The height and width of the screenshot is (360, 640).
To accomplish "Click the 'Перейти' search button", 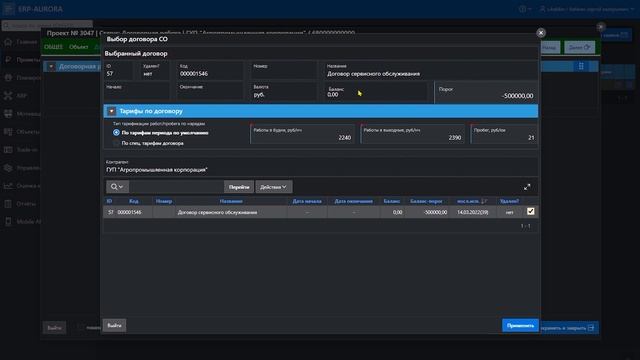I will click(x=239, y=187).
